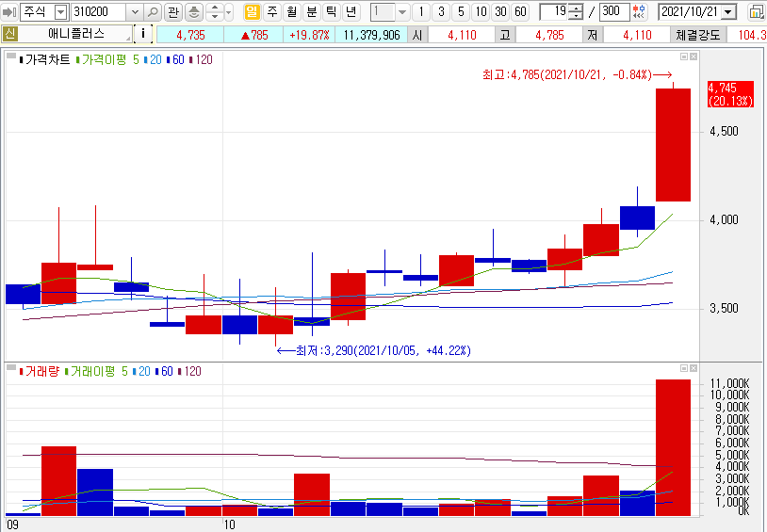Click the 5 interval button

click(x=461, y=11)
